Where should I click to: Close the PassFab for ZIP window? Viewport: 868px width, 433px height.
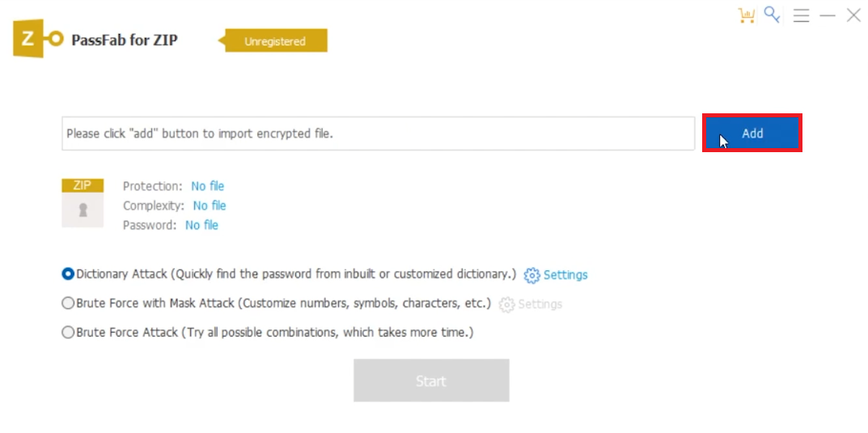[853, 15]
